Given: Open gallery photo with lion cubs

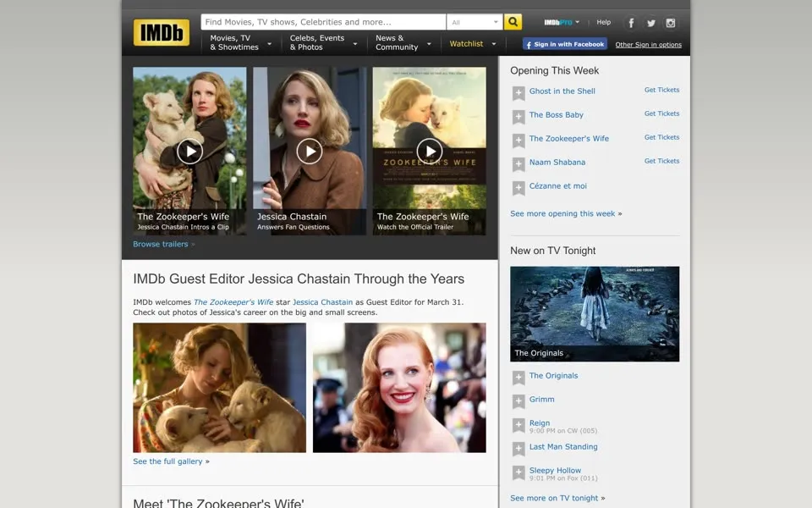Looking at the screenshot, I should coord(220,388).
